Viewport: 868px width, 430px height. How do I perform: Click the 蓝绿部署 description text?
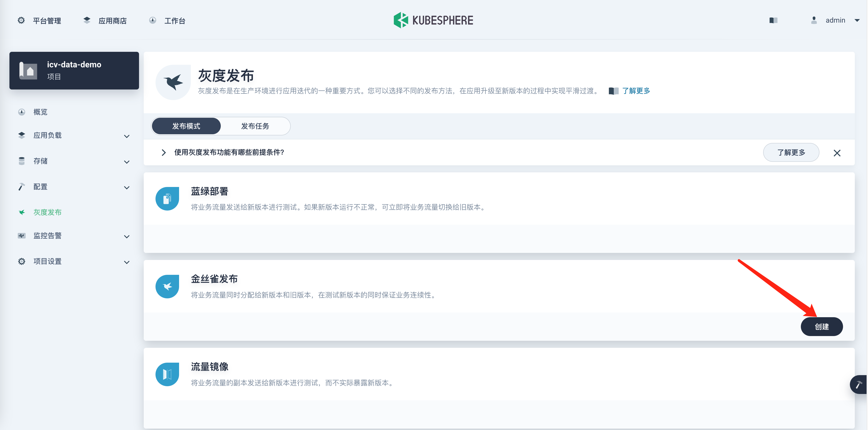click(x=339, y=207)
